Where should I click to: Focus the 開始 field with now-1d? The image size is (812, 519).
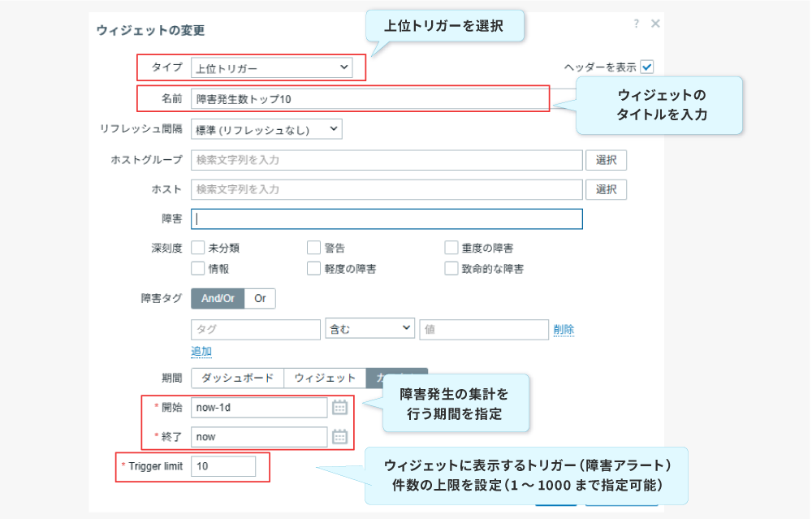(259, 408)
